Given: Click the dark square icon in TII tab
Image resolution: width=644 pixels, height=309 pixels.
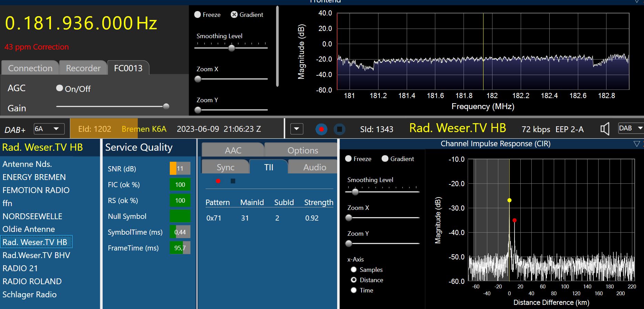Looking at the screenshot, I should click(x=233, y=181).
